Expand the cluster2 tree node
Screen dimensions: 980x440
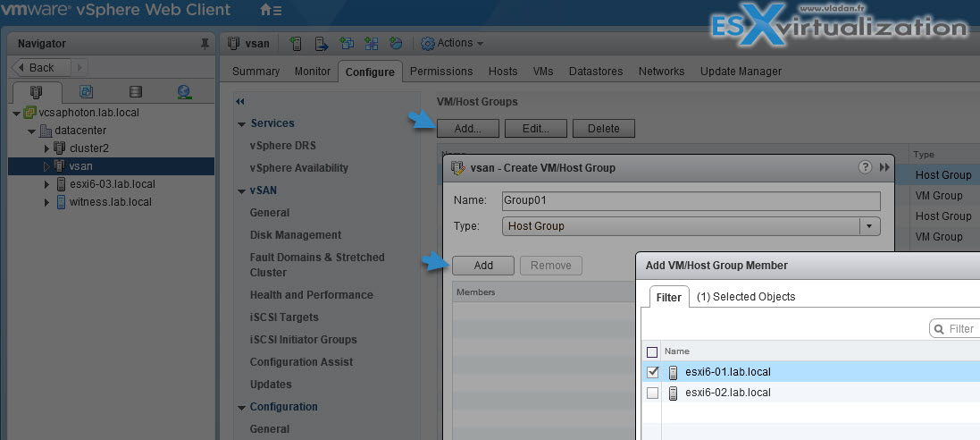click(46, 148)
